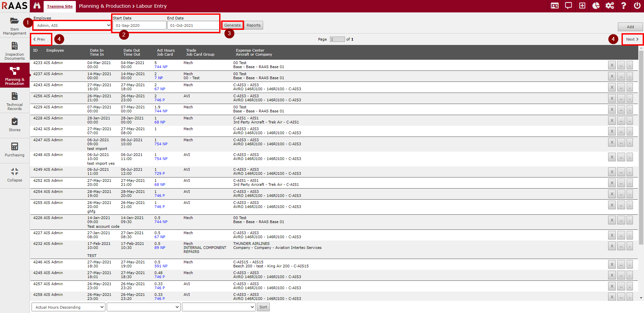
Task: Open the Actual Hours Descending sort dropdown
Action: pos(68,307)
